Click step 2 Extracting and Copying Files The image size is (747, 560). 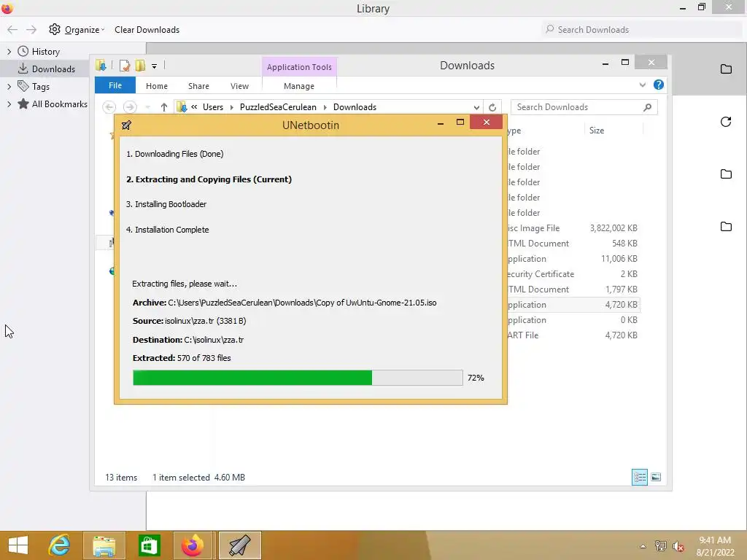209,179
